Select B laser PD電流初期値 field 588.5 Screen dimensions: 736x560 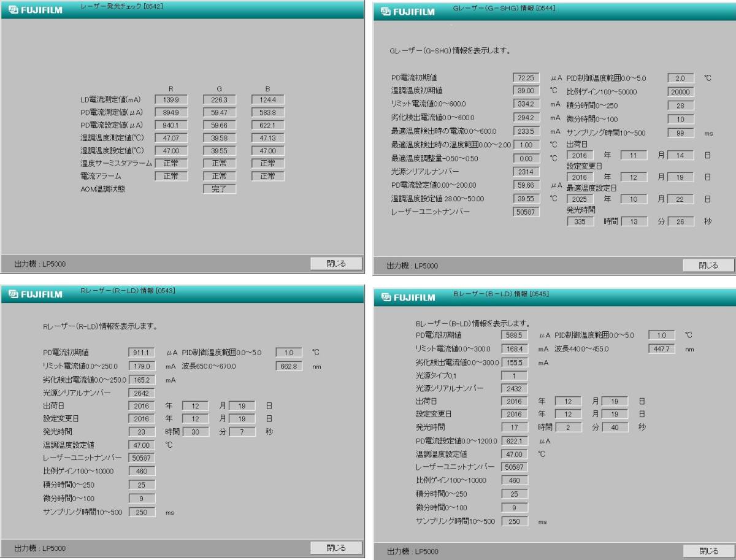[x=515, y=336]
